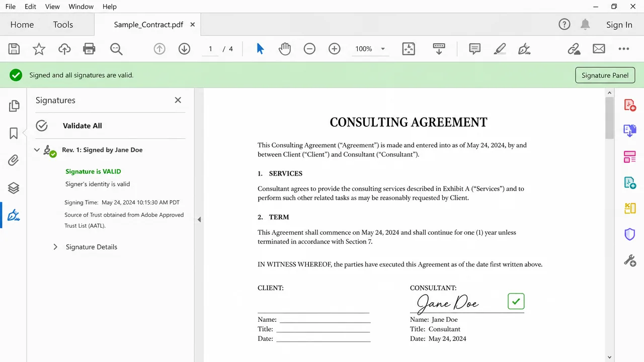Open more tools ellipsis menu
This screenshot has width=644, height=362.
point(624,49)
